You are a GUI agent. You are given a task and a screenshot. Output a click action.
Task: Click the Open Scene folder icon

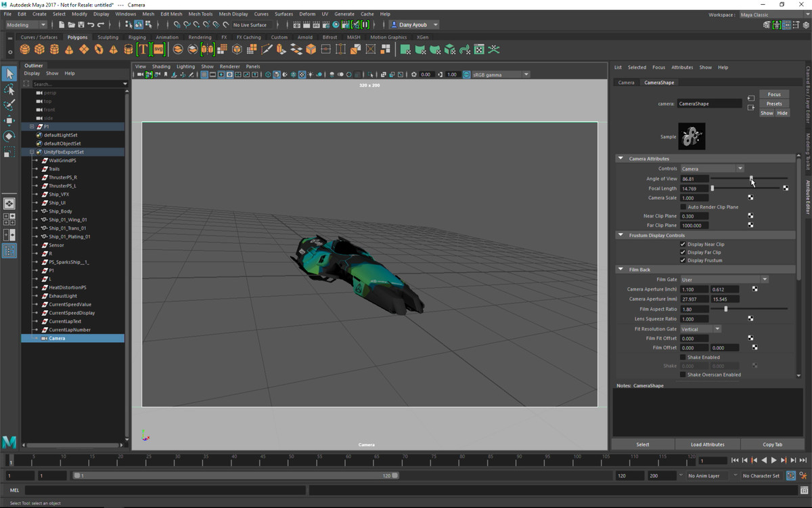tap(72, 25)
